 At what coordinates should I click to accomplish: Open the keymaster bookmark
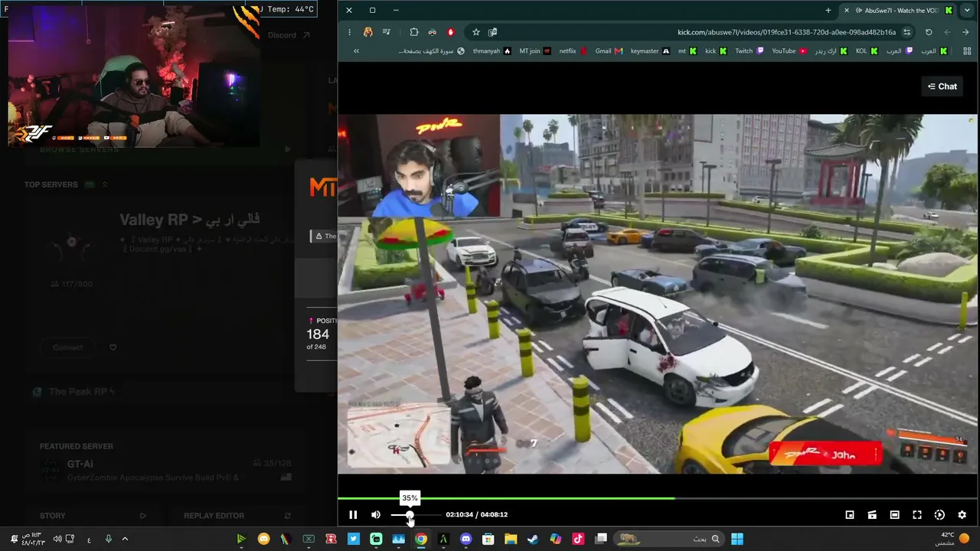[x=650, y=51]
